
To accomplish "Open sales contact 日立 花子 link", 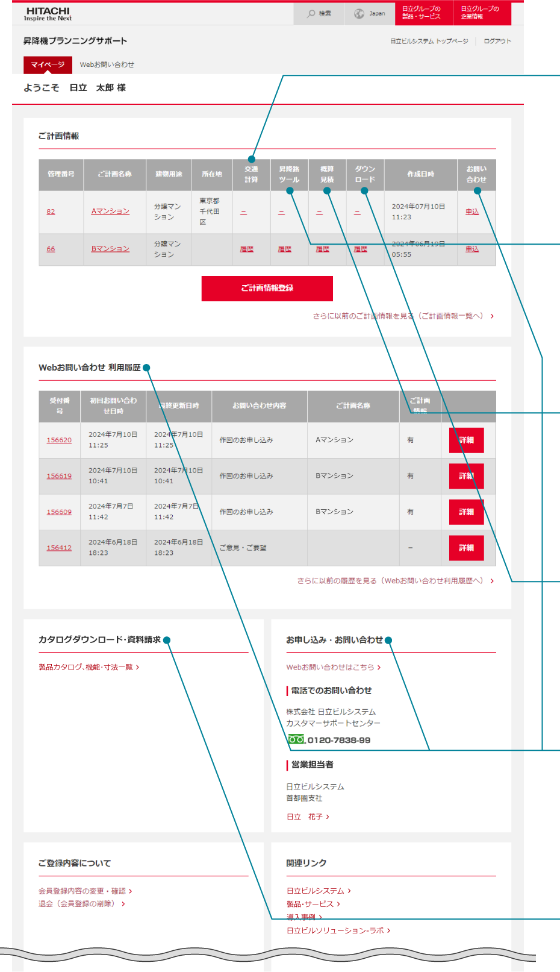I will (308, 817).
